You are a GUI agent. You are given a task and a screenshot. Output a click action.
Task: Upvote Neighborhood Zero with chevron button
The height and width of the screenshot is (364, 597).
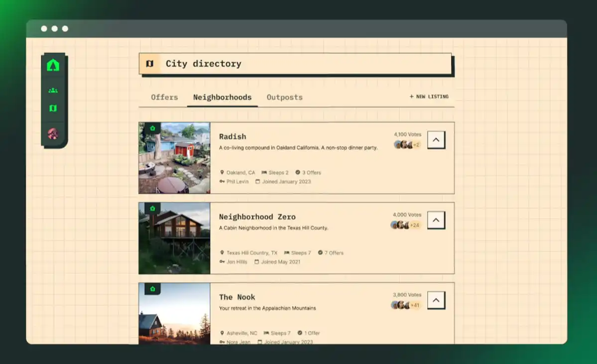point(436,220)
